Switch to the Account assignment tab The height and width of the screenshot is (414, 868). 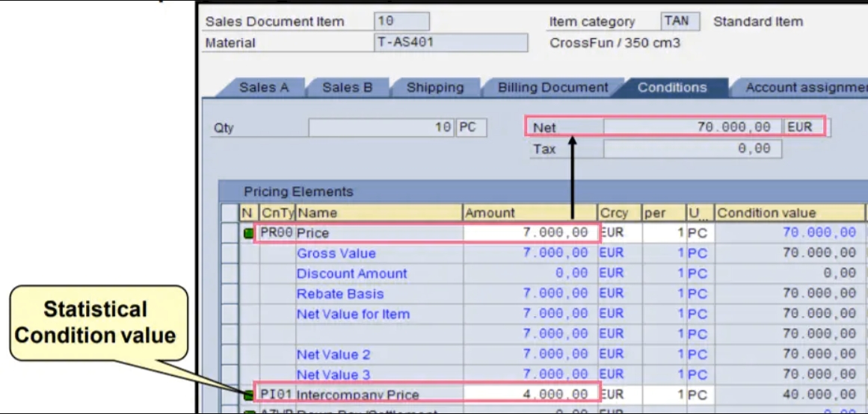coord(804,87)
